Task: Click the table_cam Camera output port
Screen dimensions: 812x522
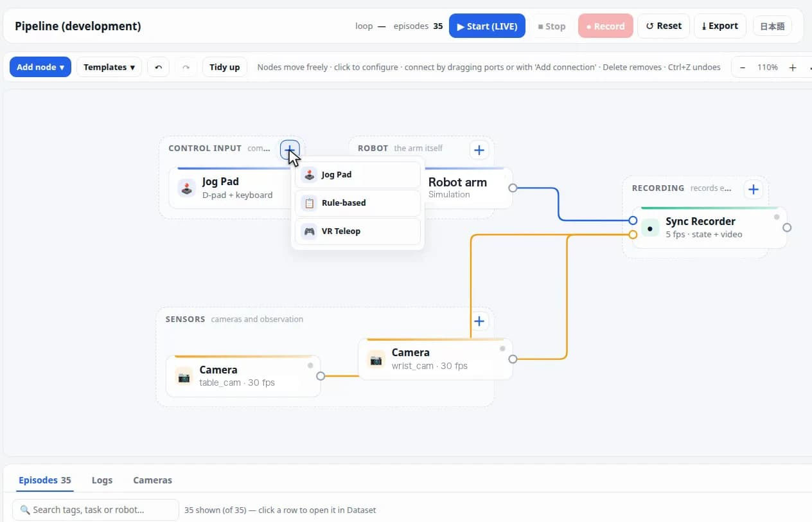Action: 321,376
